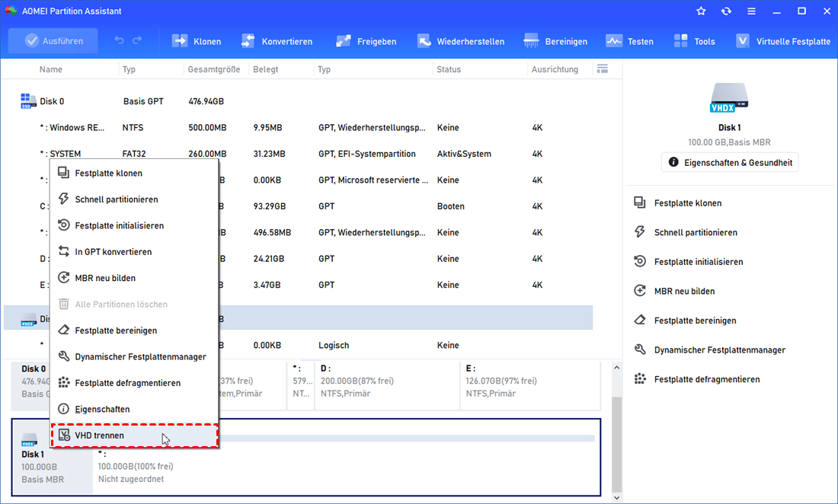Open the Testen toolbar menu
Viewport: 838px width, 504px height.
pos(629,41)
